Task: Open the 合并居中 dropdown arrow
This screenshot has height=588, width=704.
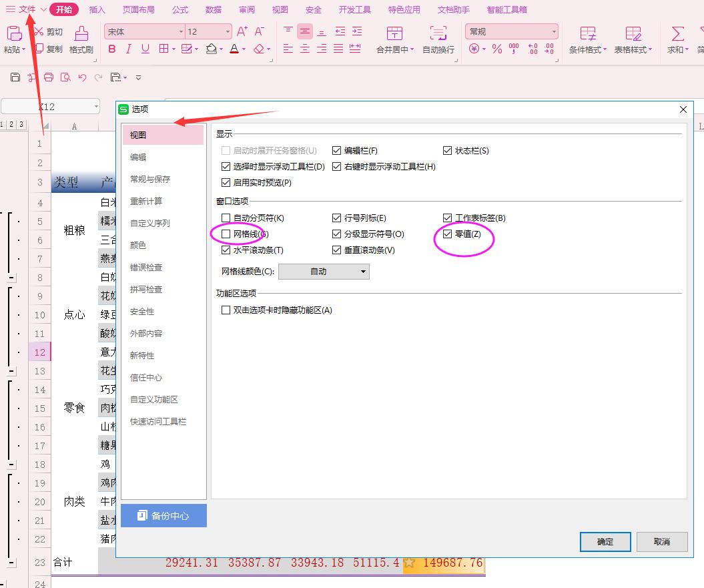Action: (412, 49)
